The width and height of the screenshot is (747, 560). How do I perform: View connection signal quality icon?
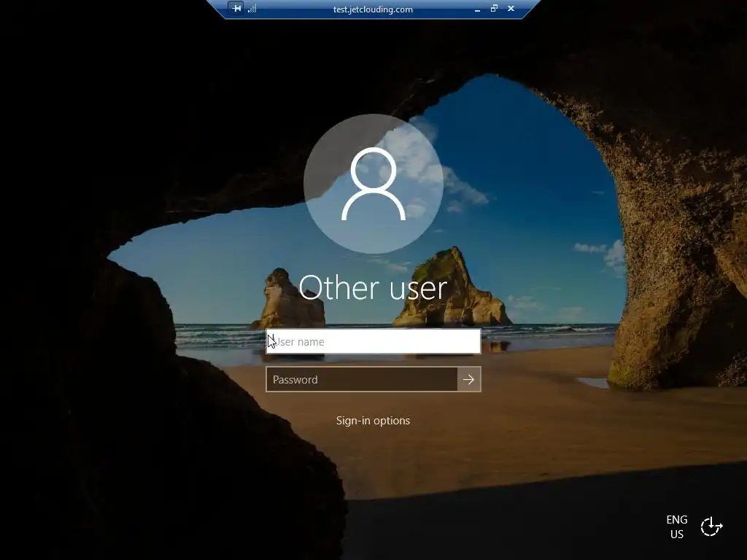pos(252,8)
